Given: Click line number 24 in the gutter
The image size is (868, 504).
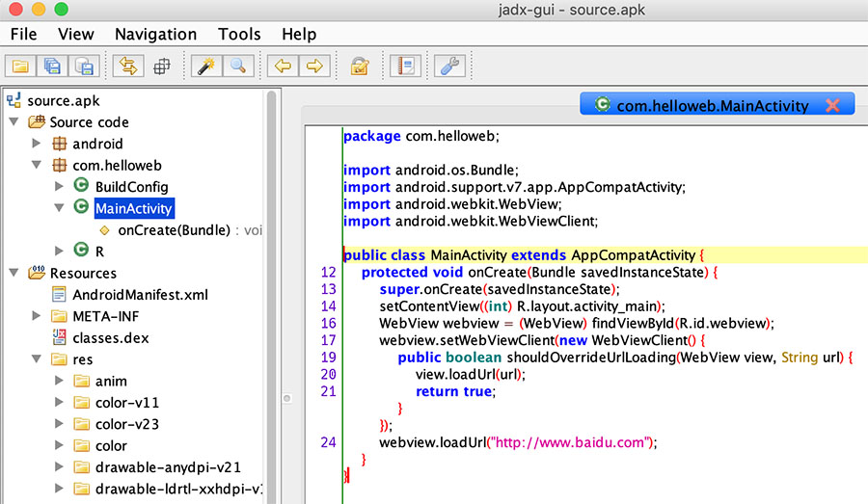Looking at the screenshot, I should point(328,442).
